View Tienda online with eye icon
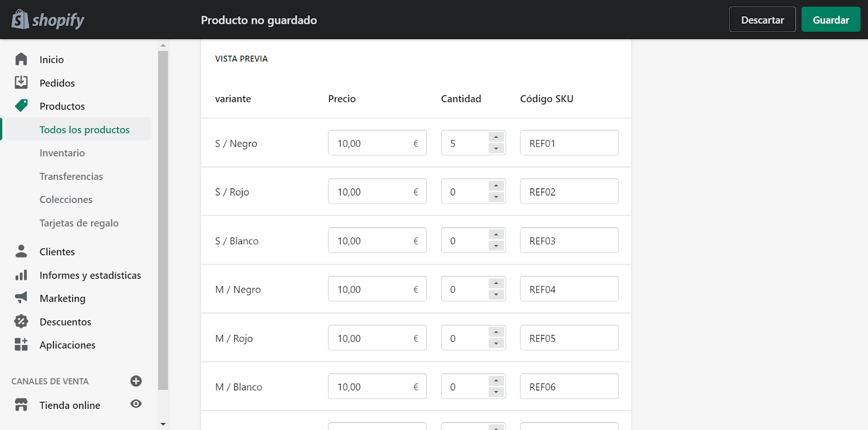The height and width of the screenshot is (430, 868). [x=136, y=404]
